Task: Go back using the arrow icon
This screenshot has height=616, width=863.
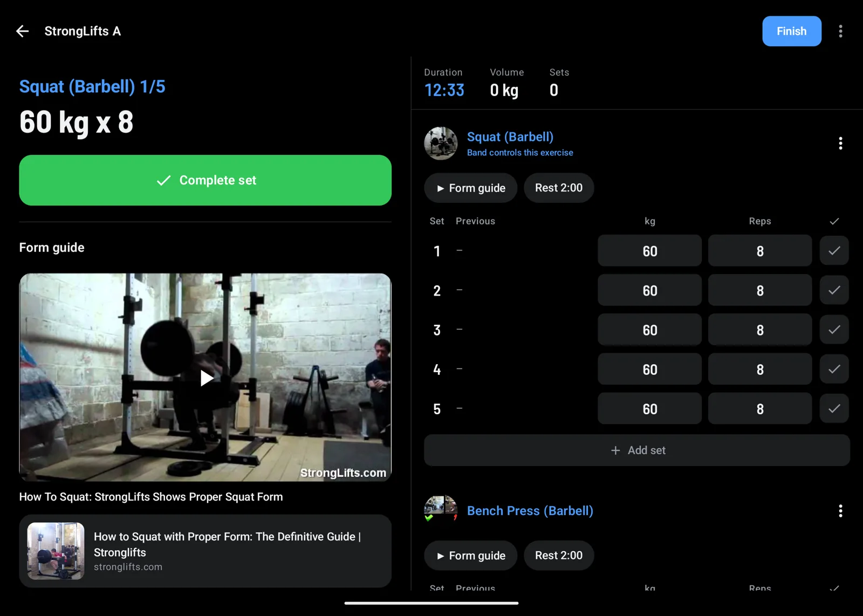Action: pos(22,31)
